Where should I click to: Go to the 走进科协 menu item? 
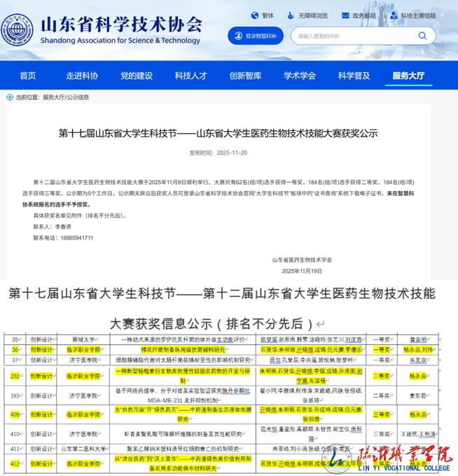(82, 76)
